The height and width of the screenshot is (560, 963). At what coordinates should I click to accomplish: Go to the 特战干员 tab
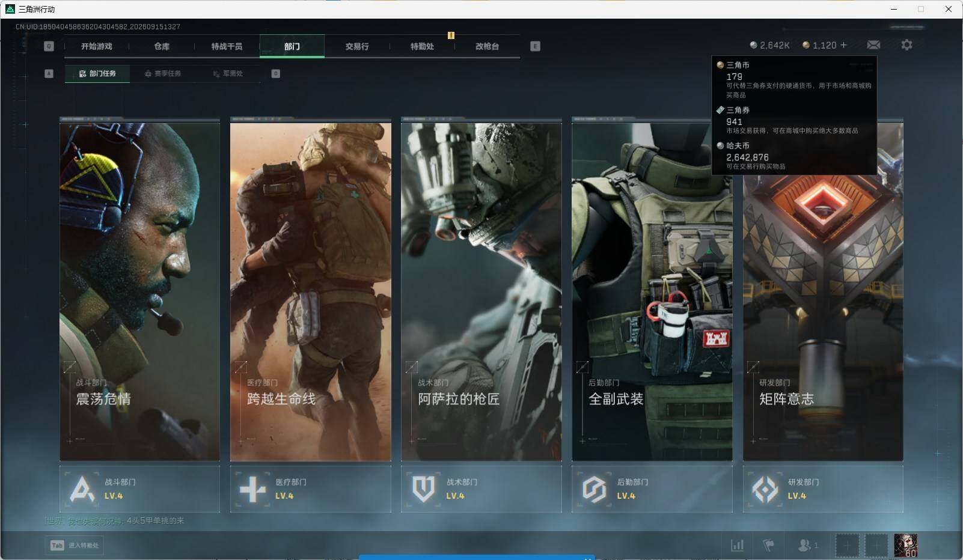227,46
